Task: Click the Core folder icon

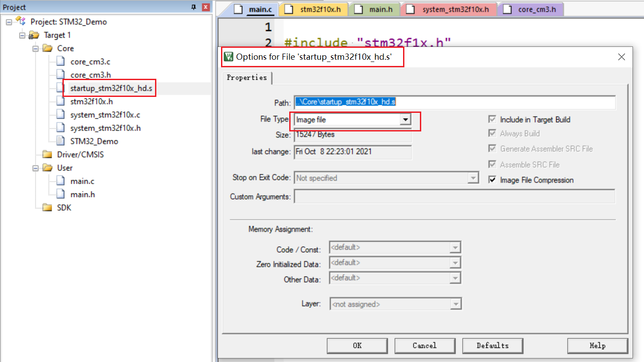Action: pyautogui.click(x=47, y=48)
